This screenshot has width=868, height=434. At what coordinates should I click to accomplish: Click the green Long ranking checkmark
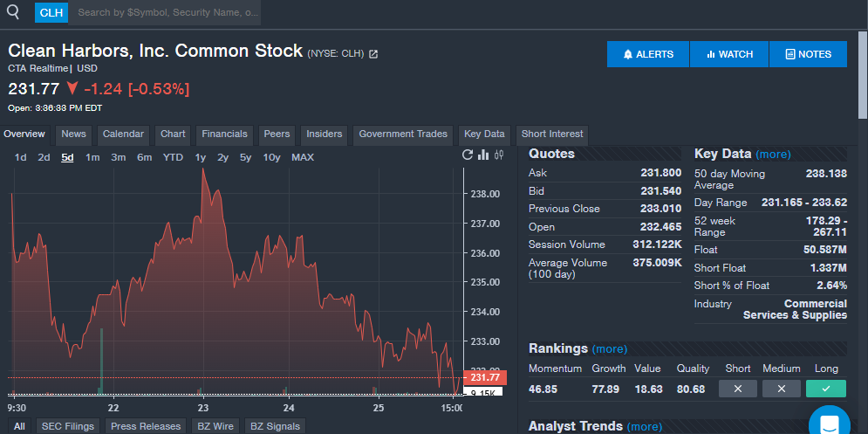(x=825, y=389)
